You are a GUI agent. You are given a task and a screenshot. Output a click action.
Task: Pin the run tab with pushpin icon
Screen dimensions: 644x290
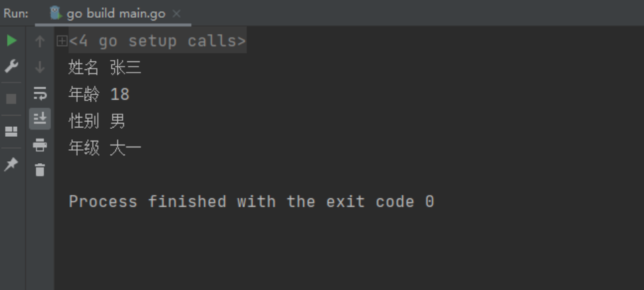tap(11, 164)
